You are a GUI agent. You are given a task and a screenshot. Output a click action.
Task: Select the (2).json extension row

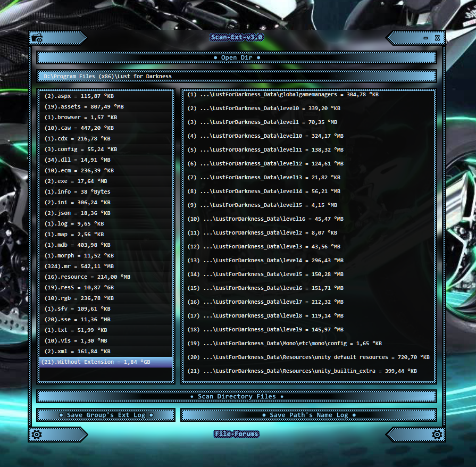click(x=106, y=213)
